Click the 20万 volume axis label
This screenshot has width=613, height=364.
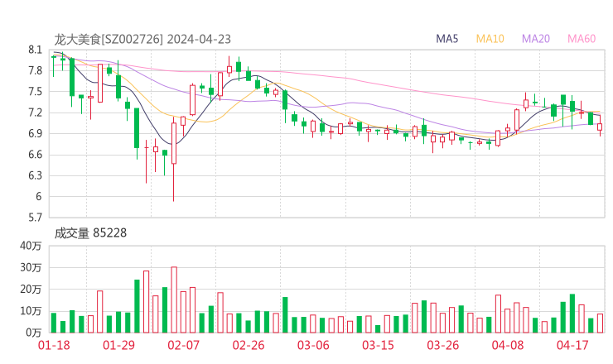point(31,290)
